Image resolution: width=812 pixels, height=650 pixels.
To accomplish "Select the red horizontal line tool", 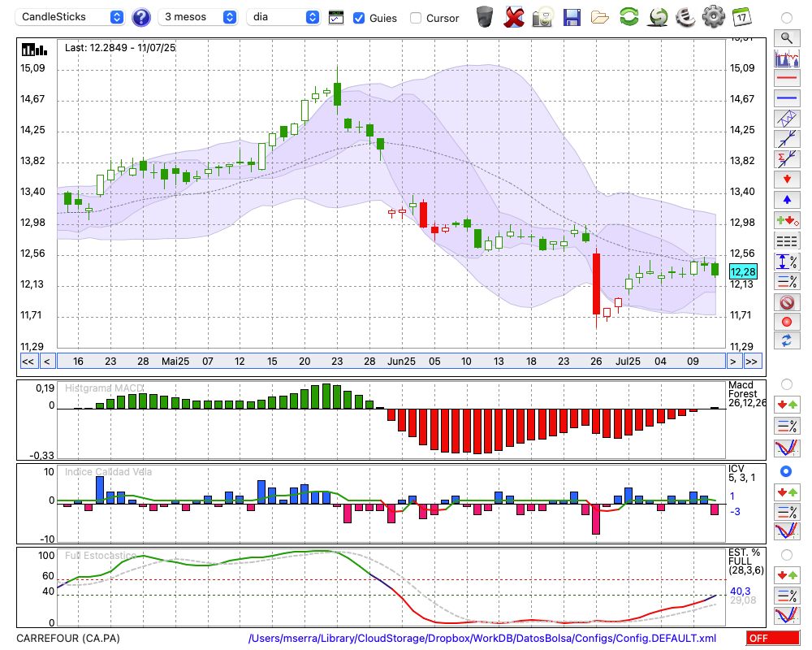I will coord(787,78).
